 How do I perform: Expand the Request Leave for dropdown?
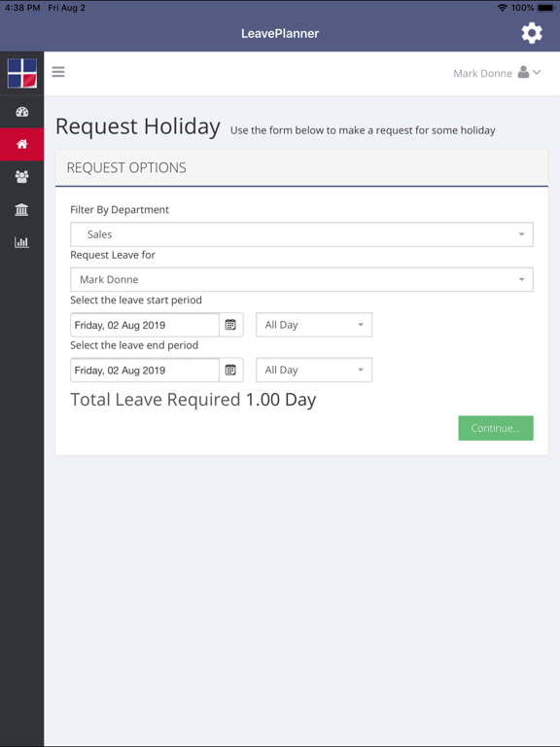pos(301,280)
